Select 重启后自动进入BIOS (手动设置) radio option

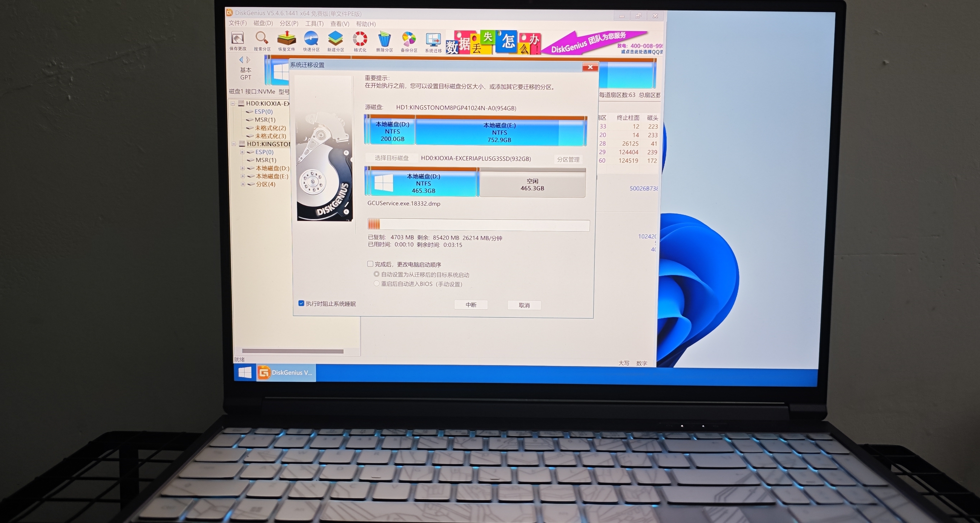(x=376, y=283)
